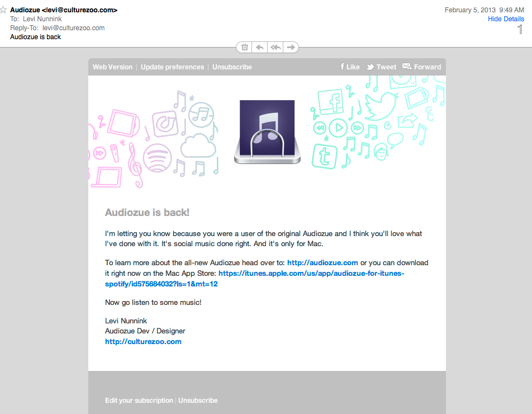Click the Facebook Like icon in header

point(343,67)
